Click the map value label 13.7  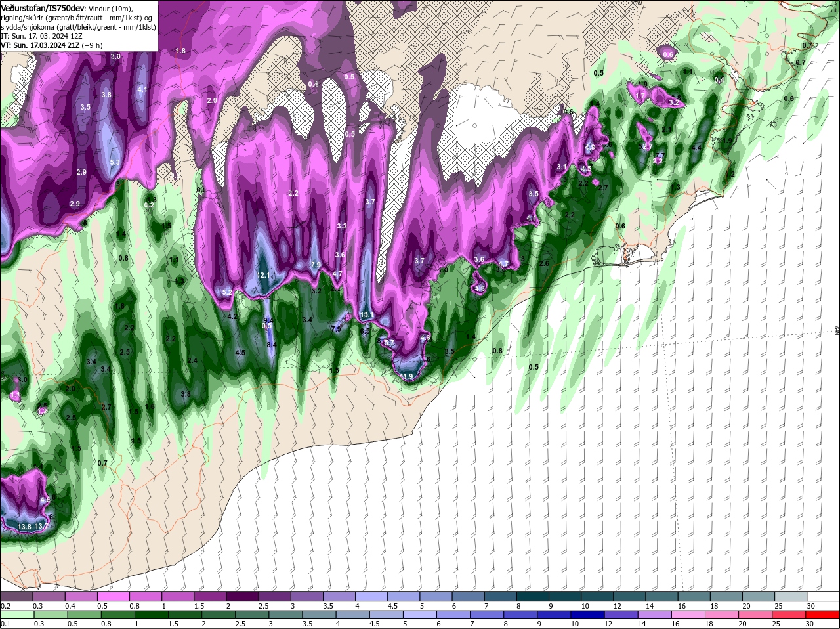click(x=41, y=526)
